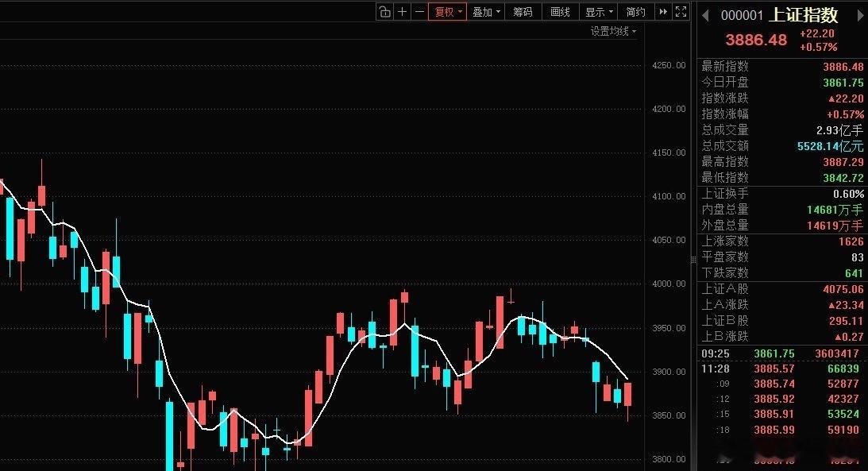Zoom out chart with the minus icon
Viewport: 868px width, 471px height.
point(419,12)
